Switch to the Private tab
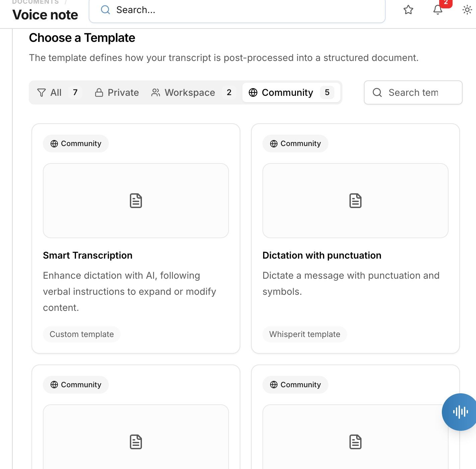Screen dimensions: 476x469 (117, 92)
